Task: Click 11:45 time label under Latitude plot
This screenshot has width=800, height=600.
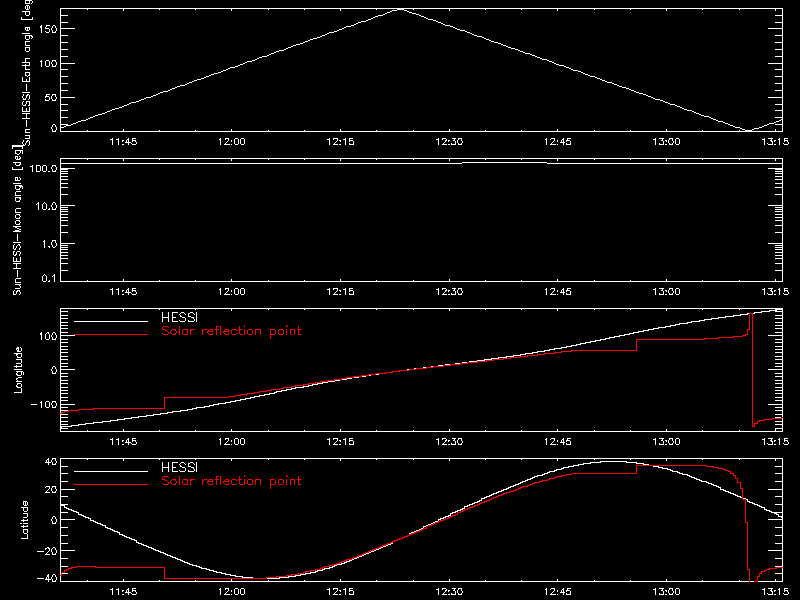Action: 123,591
